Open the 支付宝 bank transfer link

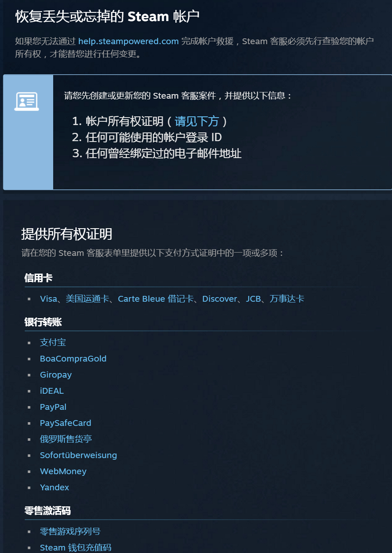click(x=53, y=342)
